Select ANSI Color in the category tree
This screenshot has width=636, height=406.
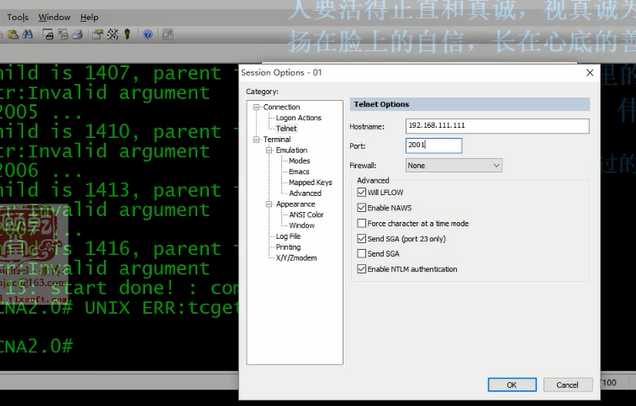[306, 215]
